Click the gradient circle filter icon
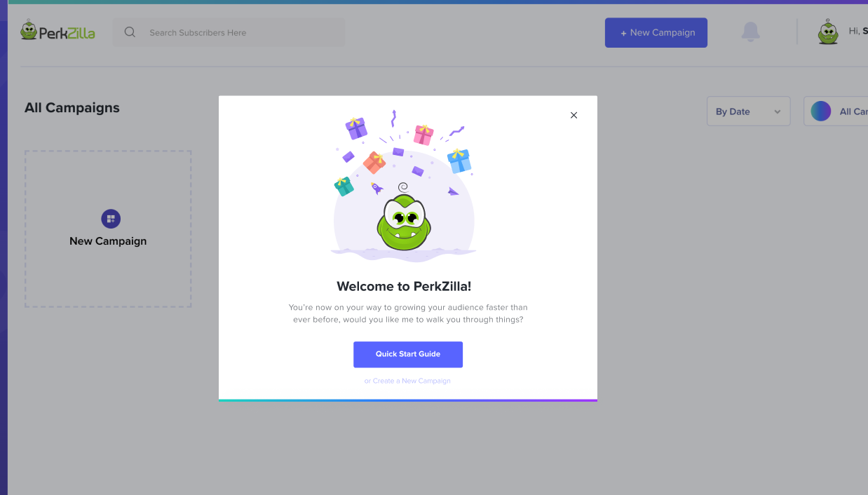868x495 pixels. (x=820, y=111)
